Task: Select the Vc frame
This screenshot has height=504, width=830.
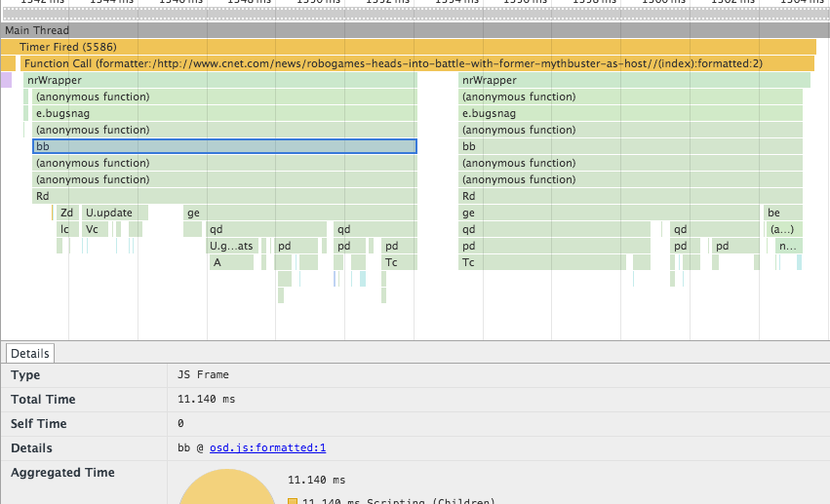Action: pos(96,229)
